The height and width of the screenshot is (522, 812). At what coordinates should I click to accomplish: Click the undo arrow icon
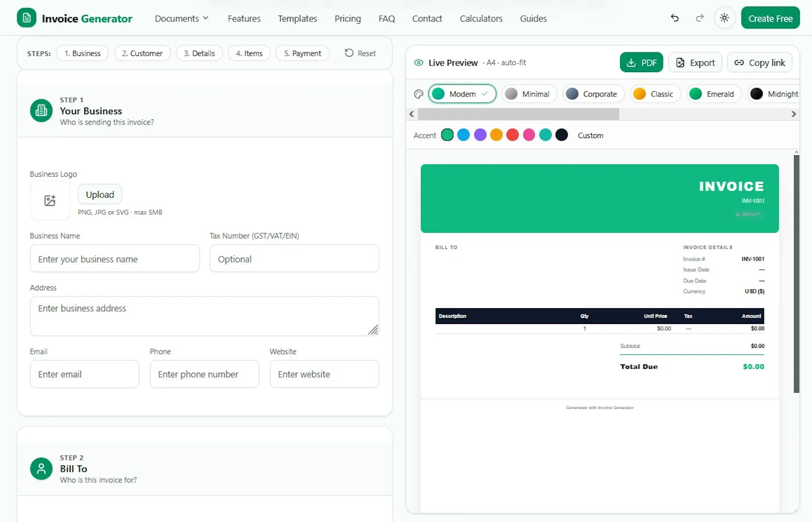click(x=674, y=18)
